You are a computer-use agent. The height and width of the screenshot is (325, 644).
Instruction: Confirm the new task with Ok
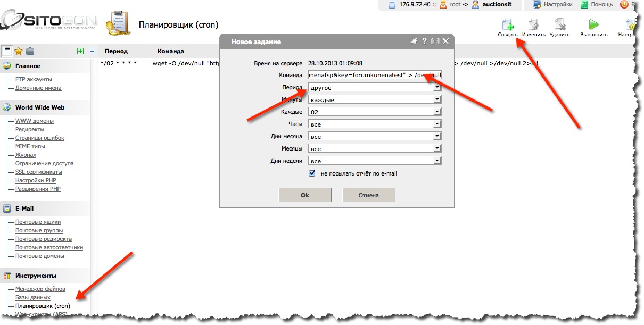pyautogui.click(x=305, y=195)
